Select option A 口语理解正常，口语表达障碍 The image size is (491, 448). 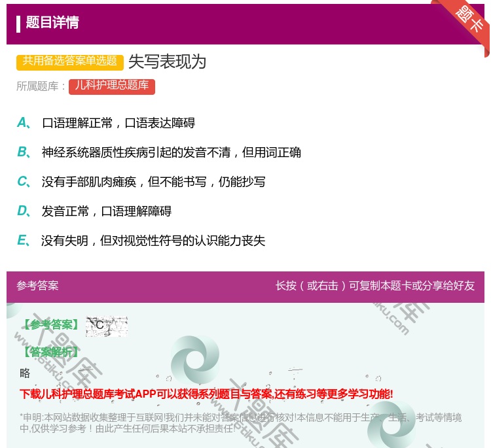106,123
